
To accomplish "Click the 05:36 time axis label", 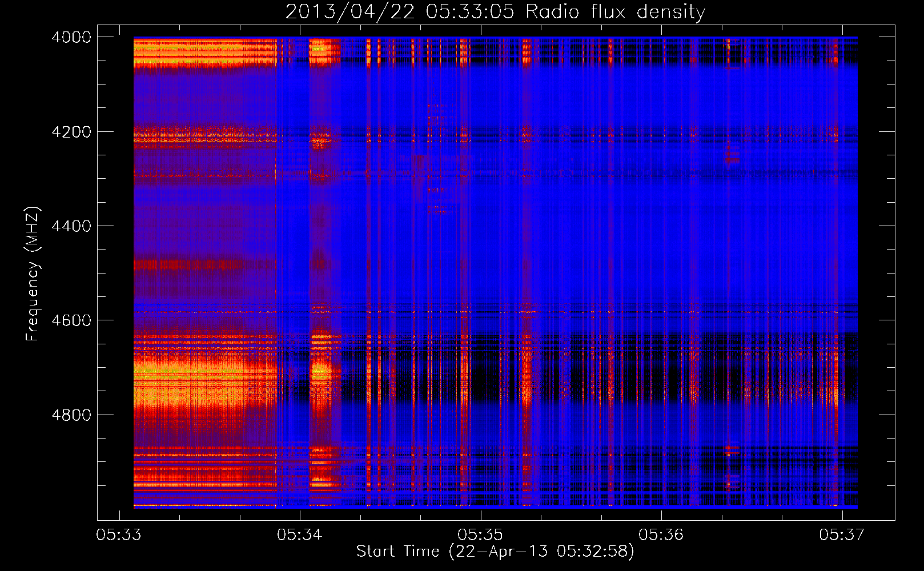I will tap(661, 534).
